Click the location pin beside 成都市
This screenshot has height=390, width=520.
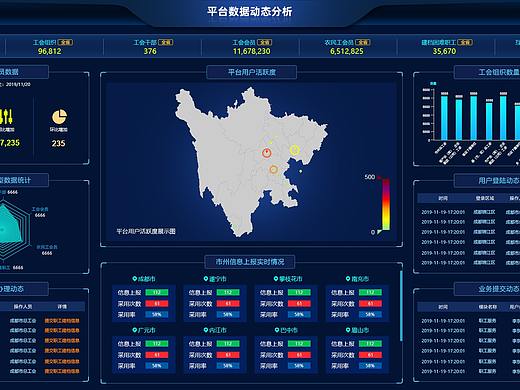135,279
